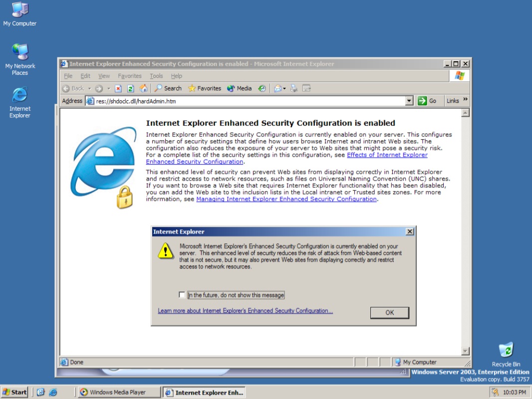Open Internet Explorer desktop icon
The height and width of the screenshot is (399, 532).
[x=19, y=102]
